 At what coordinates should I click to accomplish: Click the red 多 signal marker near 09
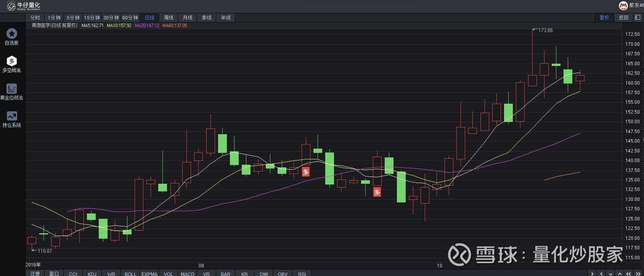(306, 172)
